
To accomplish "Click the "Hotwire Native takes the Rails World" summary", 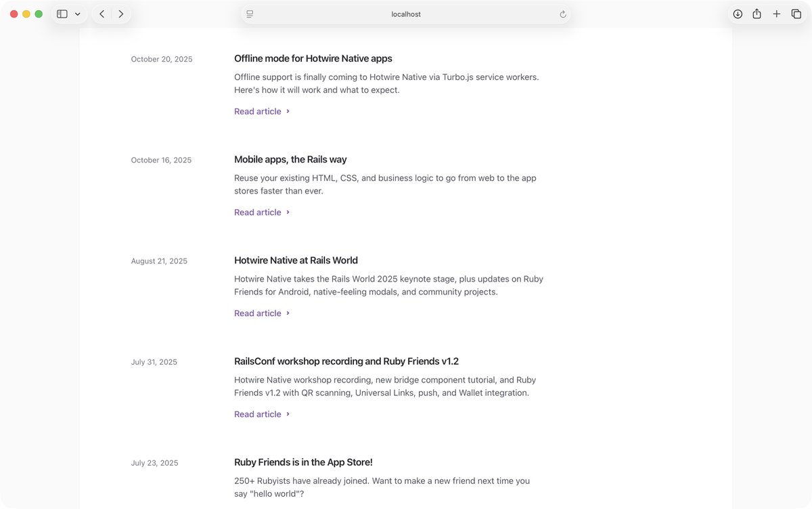I will pyautogui.click(x=388, y=285).
